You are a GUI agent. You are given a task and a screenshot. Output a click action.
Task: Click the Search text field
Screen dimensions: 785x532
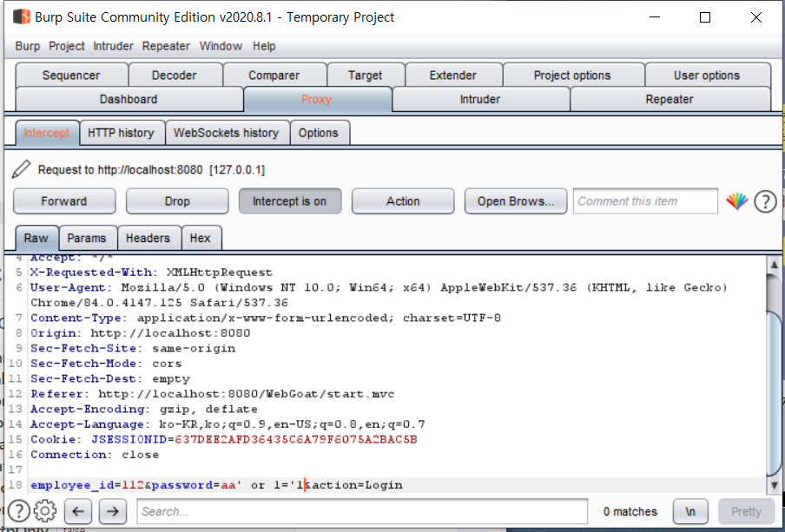pyautogui.click(x=362, y=511)
